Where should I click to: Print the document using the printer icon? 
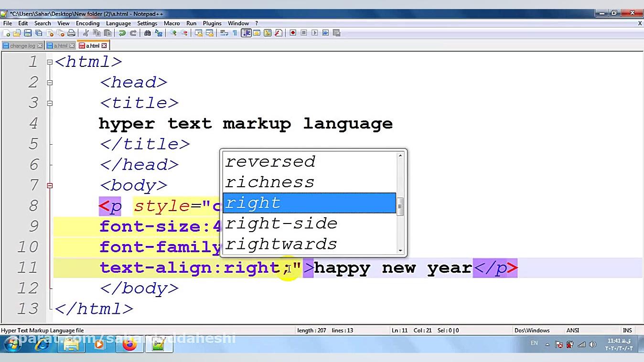71,33
